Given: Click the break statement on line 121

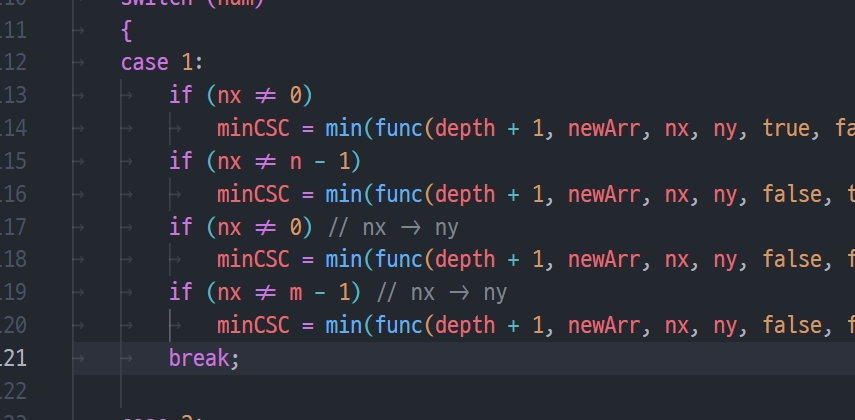Looking at the screenshot, I should coord(204,358).
